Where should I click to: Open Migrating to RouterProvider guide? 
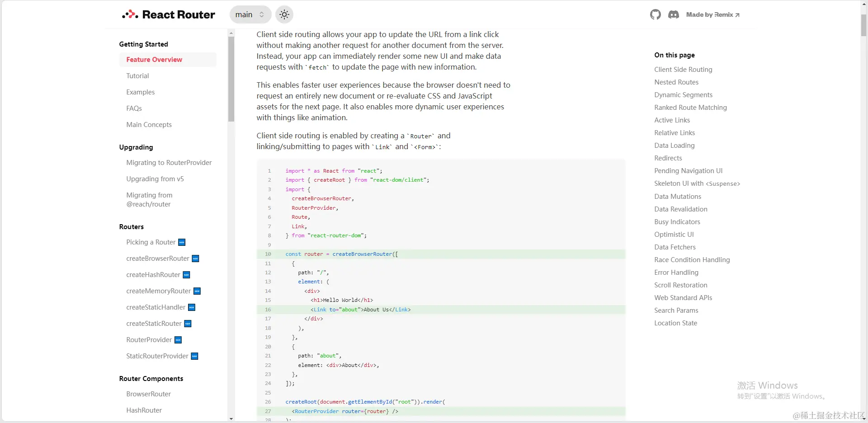[169, 163]
